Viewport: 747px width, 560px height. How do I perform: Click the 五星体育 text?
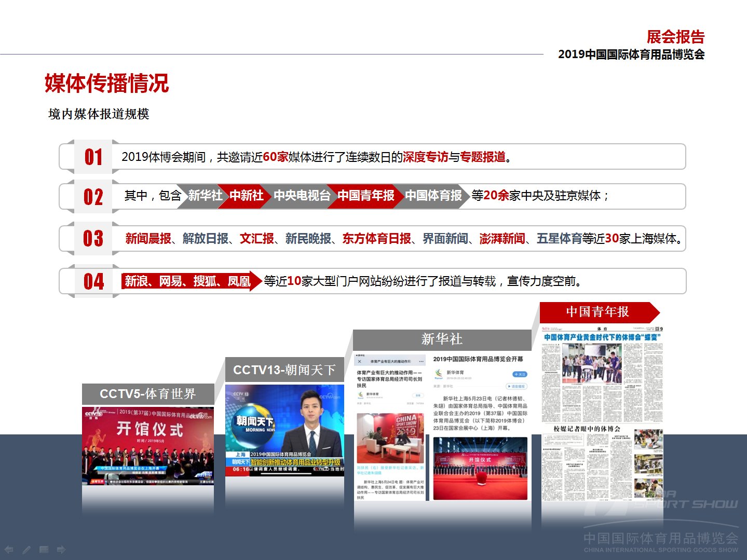560,239
